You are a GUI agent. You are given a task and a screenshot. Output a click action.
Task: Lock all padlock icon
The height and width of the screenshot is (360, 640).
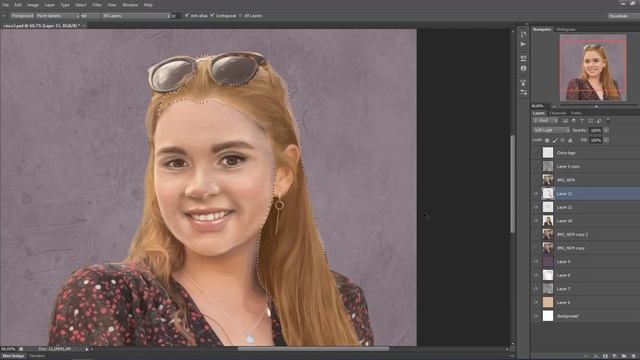[570, 140]
